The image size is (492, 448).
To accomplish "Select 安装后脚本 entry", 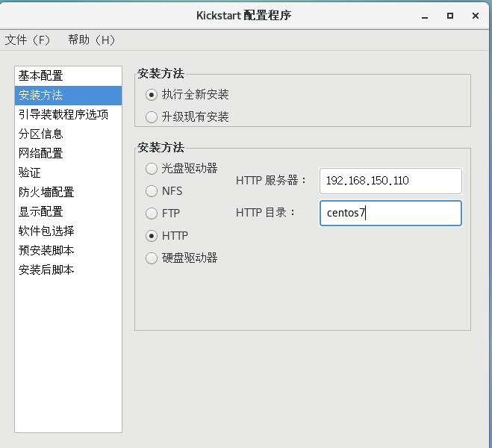I will pos(68,270).
